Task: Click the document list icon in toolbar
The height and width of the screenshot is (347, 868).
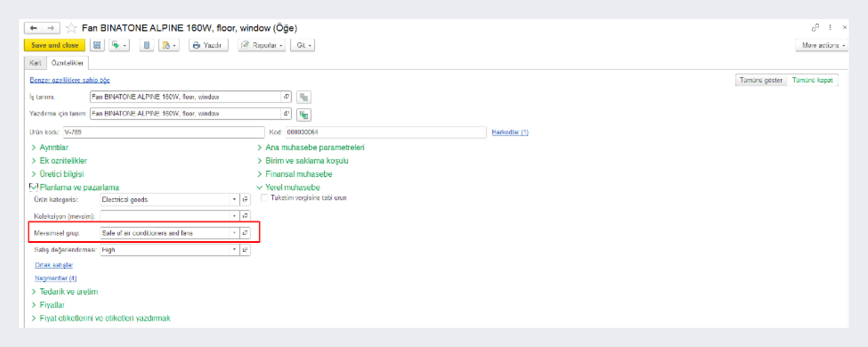Action: coord(146,45)
